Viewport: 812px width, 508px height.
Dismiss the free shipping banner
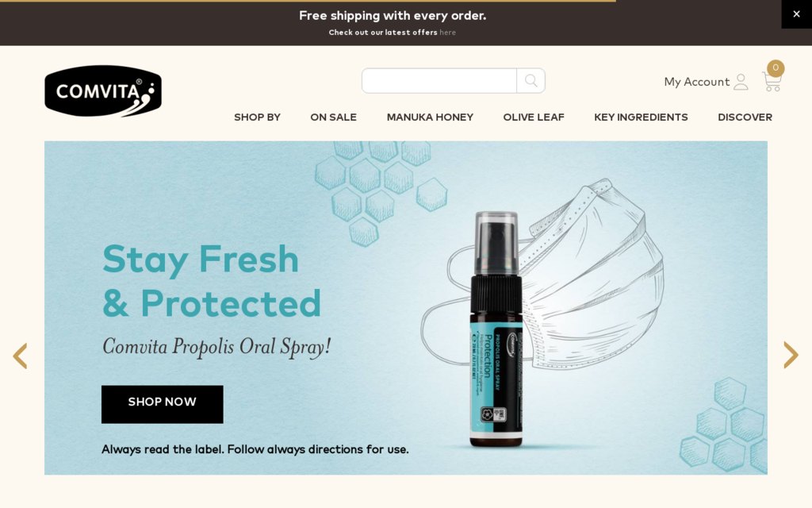[x=796, y=14]
